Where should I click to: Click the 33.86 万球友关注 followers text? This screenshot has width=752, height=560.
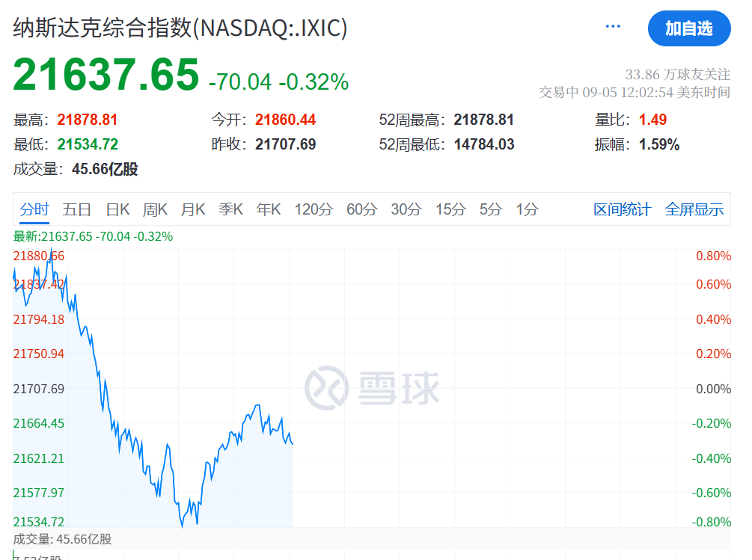(x=678, y=74)
